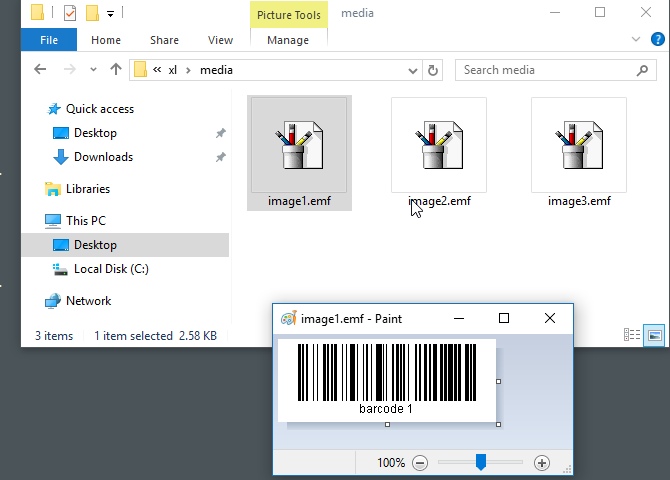Screen dimensions: 670x480
Task: Click the xl breadcrumb in address bar
Action: [173, 70]
